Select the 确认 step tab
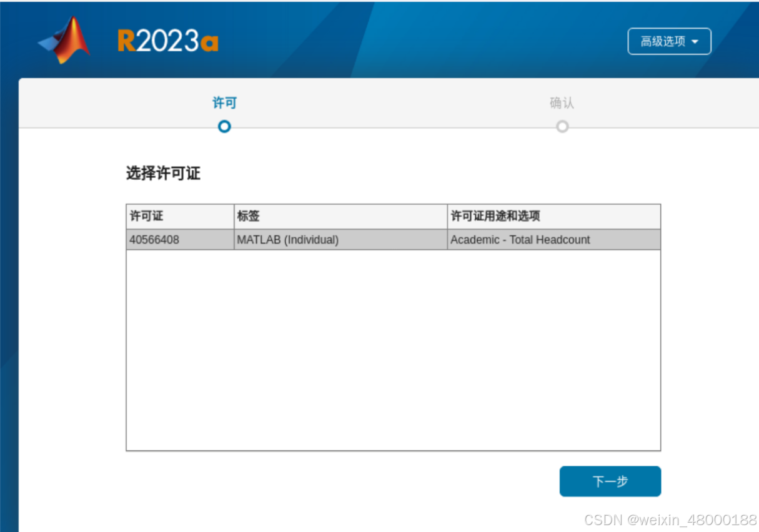This screenshot has width=759, height=532. [562, 103]
